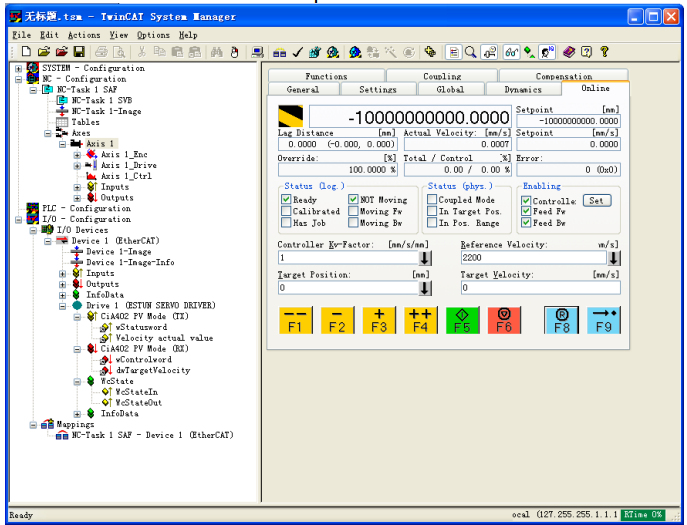Open the Actions menu

(84, 35)
